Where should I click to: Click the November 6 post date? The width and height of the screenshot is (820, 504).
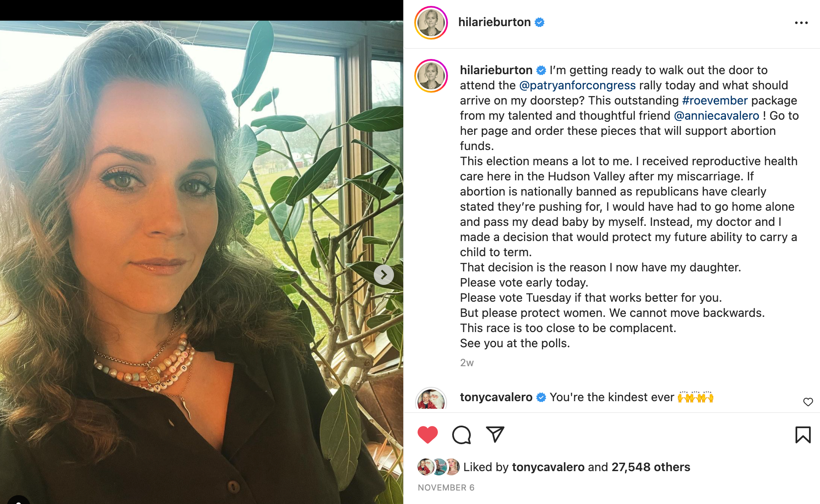click(446, 488)
